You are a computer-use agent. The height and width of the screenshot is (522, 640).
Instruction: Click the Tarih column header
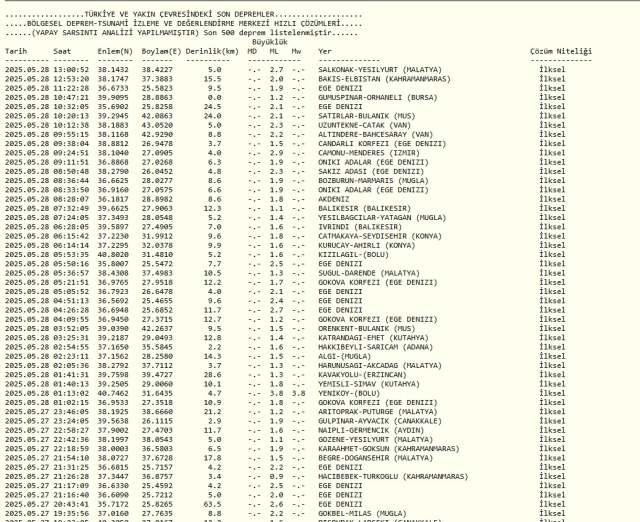click(x=16, y=51)
